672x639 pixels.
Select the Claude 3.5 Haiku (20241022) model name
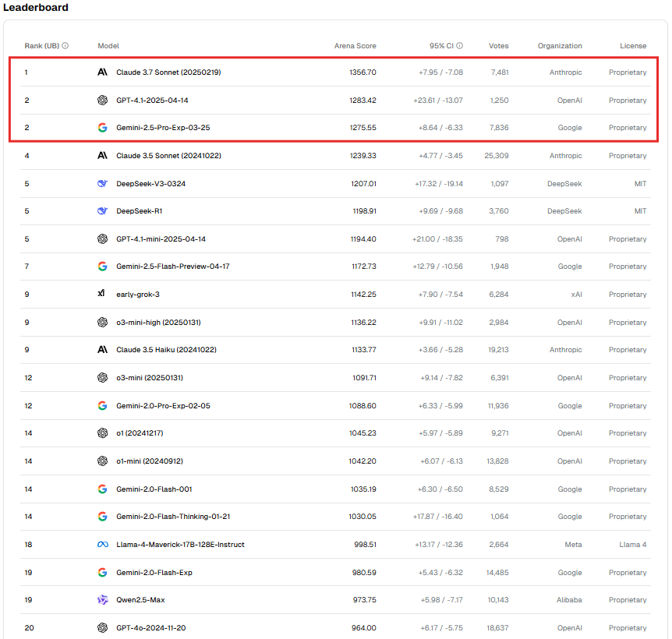166,350
